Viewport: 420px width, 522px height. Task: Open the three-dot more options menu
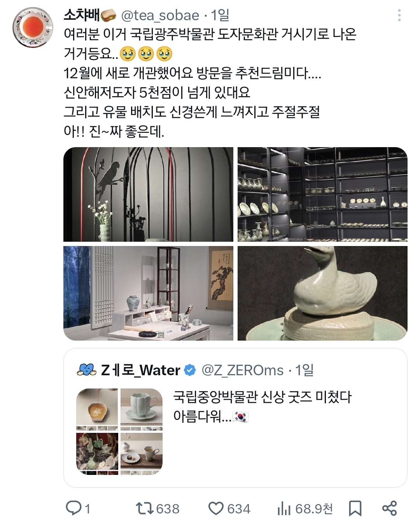click(399, 15)
